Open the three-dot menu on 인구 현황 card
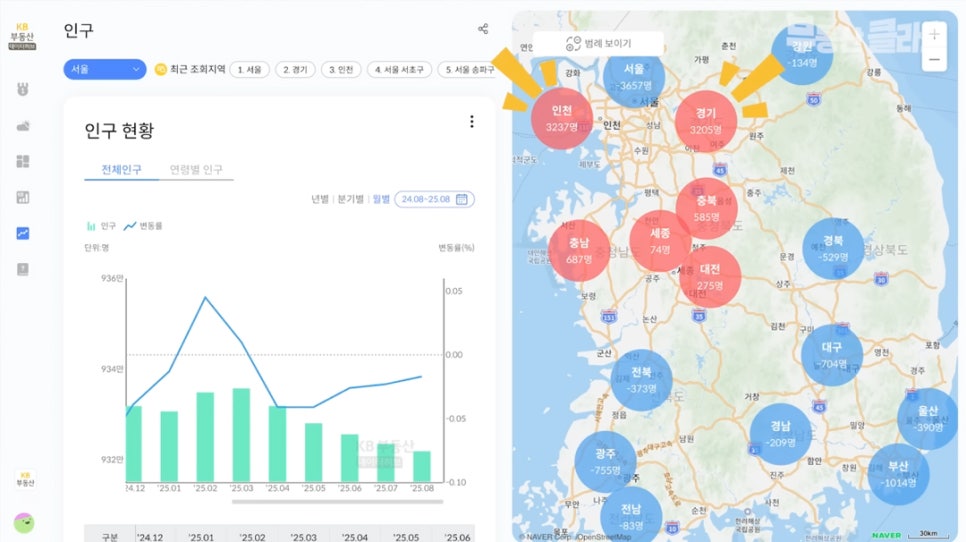966x542 pixels. pyautogui.click(x=472, y=122)
